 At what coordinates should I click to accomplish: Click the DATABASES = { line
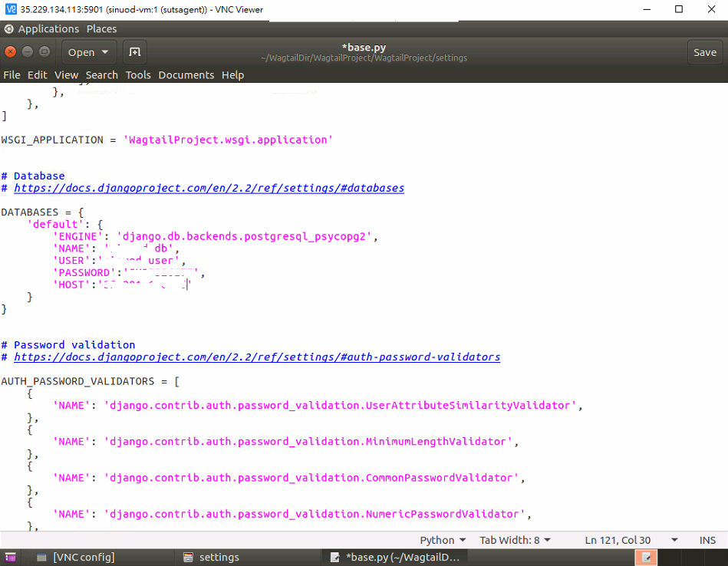(x=42, y=212)
